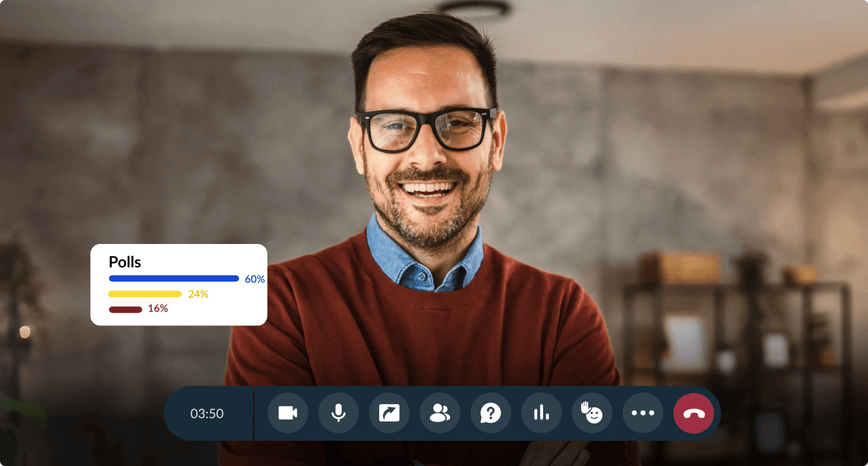Click the 60% poll result label
Viewport: 868px width, 466px height.
tap(255, 279)
